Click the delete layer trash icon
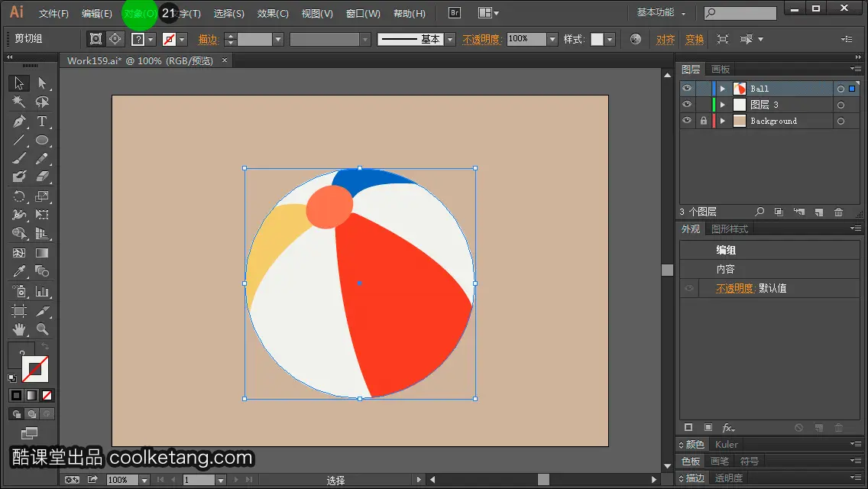This screenshot has height=489, width=868. point(839,212)
